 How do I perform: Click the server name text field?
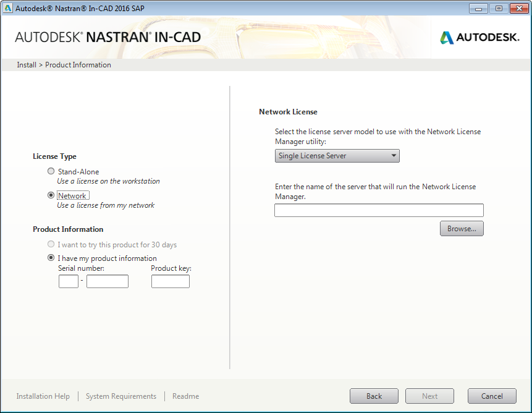379,210
